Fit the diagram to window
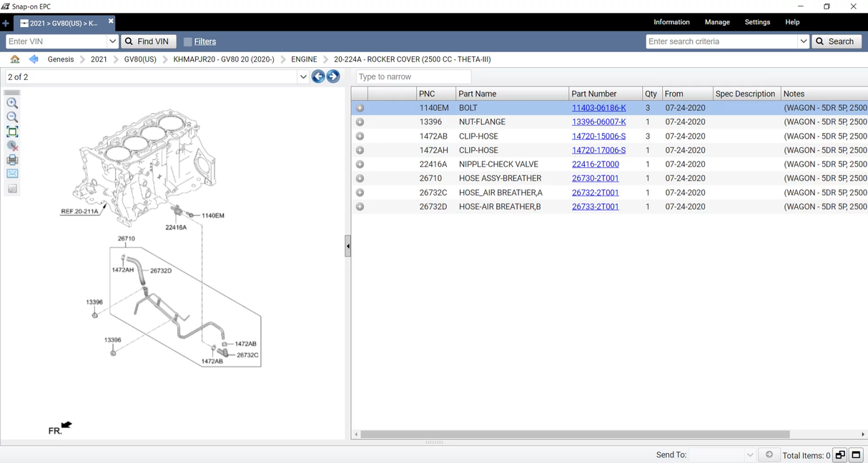This screenshot has width=868, height=463. [12, 131]
